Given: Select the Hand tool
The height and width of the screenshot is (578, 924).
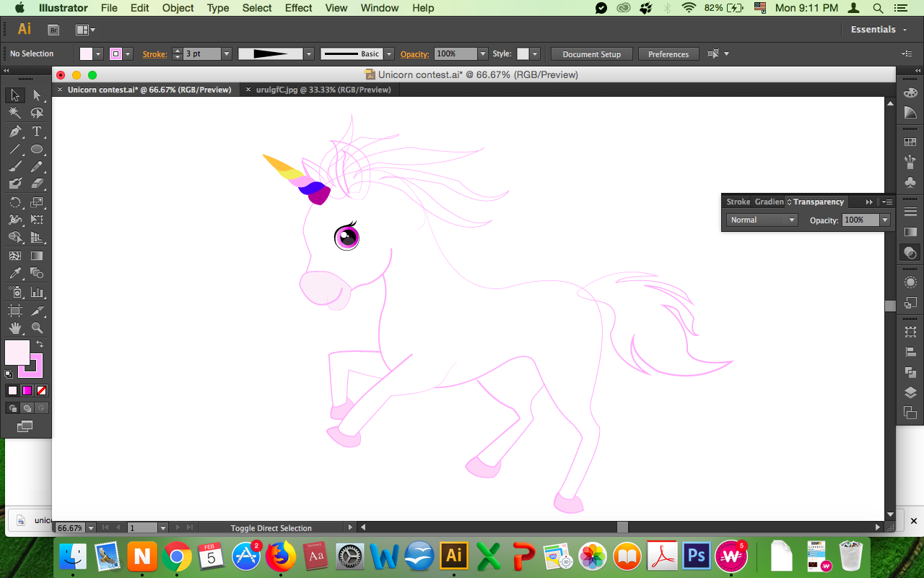Looking at the screenshot, I should coord(14,328).
